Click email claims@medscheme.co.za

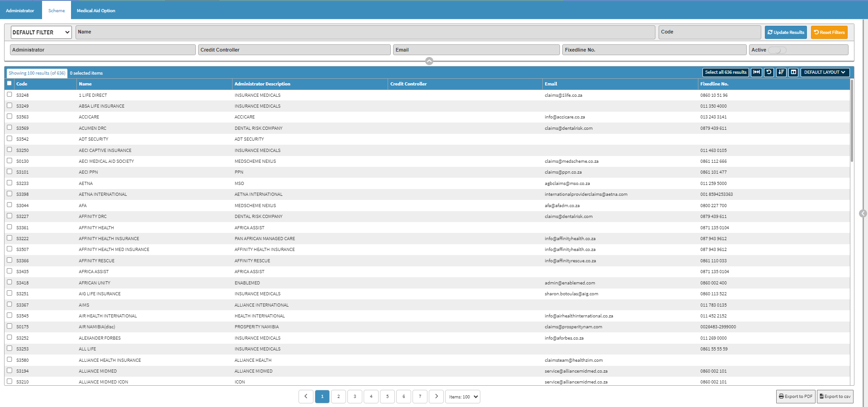571,161
